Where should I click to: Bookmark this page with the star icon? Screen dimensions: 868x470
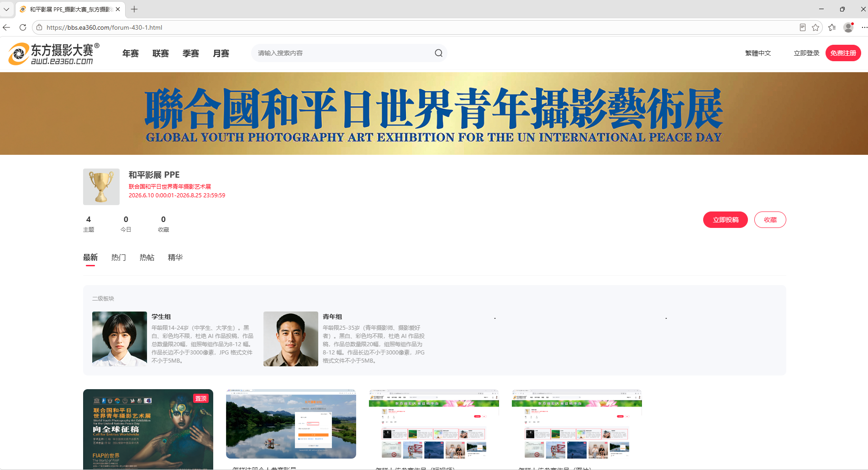(815, 27)
